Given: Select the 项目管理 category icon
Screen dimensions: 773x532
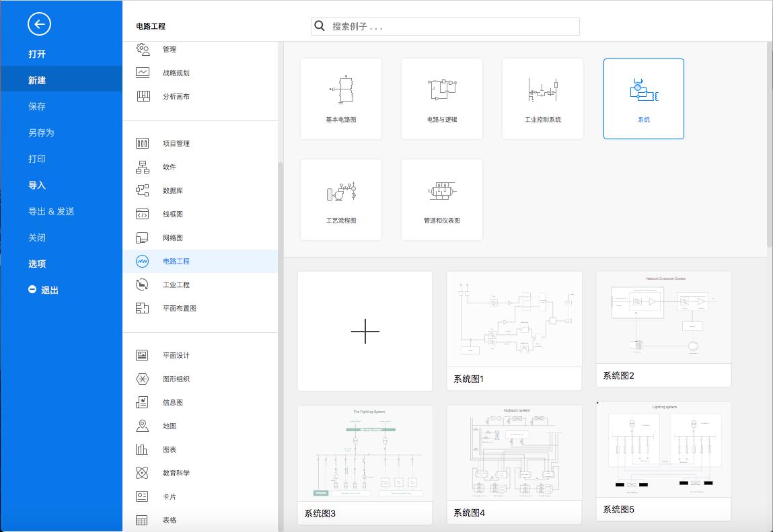Looking at the screenshot, I should tap(142, 143).
